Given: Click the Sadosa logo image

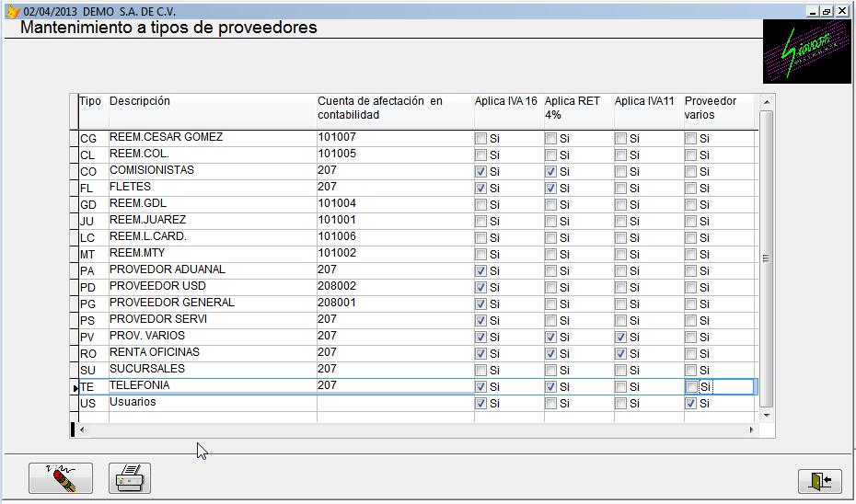Looking at the screenshot, I should 806,52.
